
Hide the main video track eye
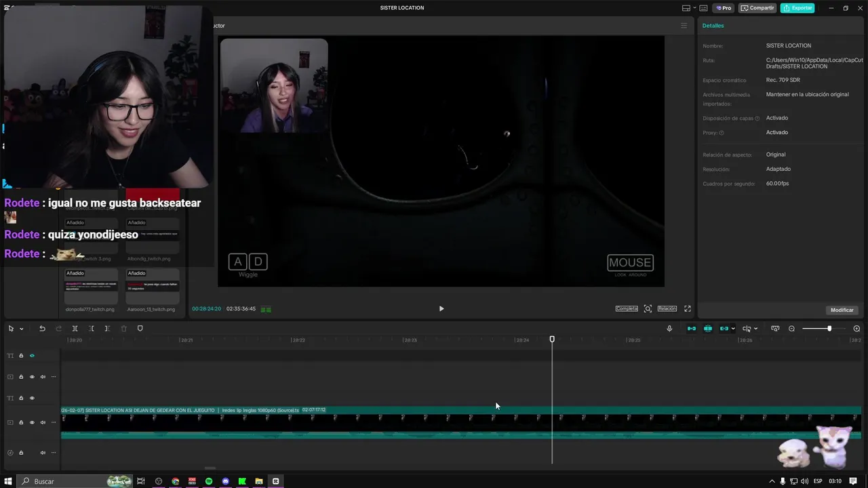point(32,423)
